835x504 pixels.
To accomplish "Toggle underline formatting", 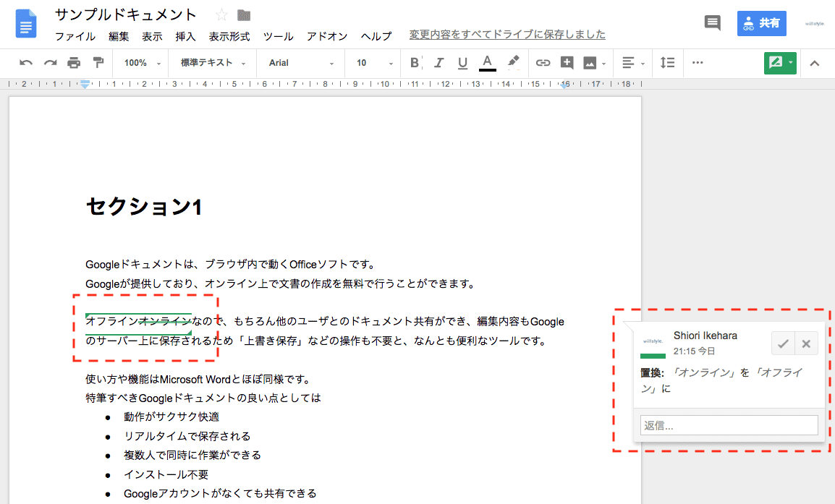I will (462, 63).
